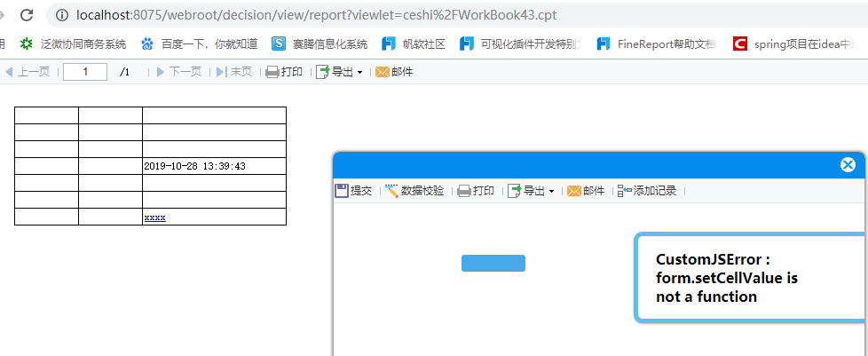The height and width of the screenshot is (356, 868).
Task: Click 邮件 in the dialog toolbar
Action: [x=587, y=191]
